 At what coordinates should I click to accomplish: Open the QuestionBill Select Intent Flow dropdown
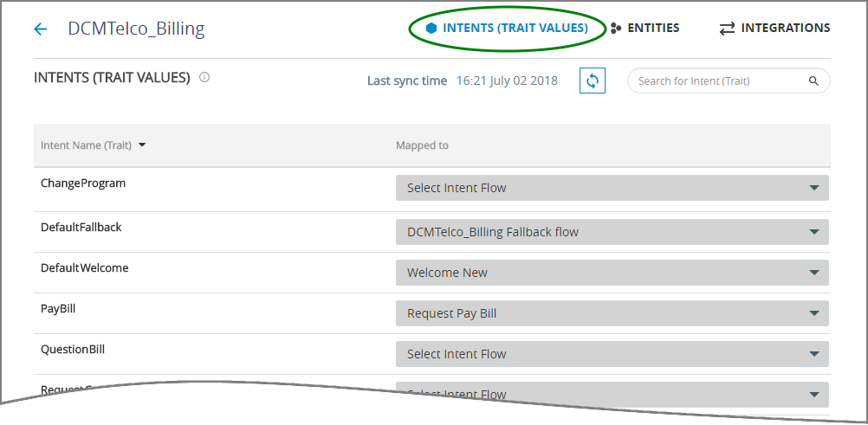click(x=612, y=354)
